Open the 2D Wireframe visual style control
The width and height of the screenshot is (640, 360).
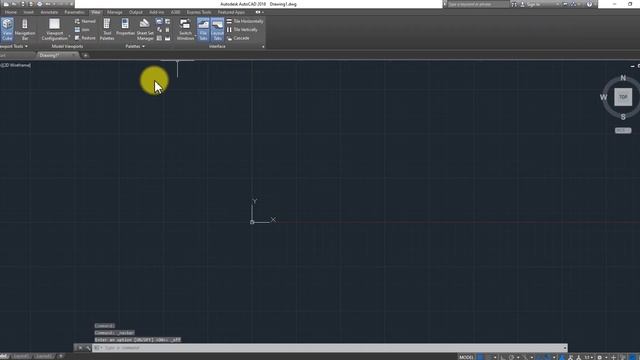click(x=16, y=65)
